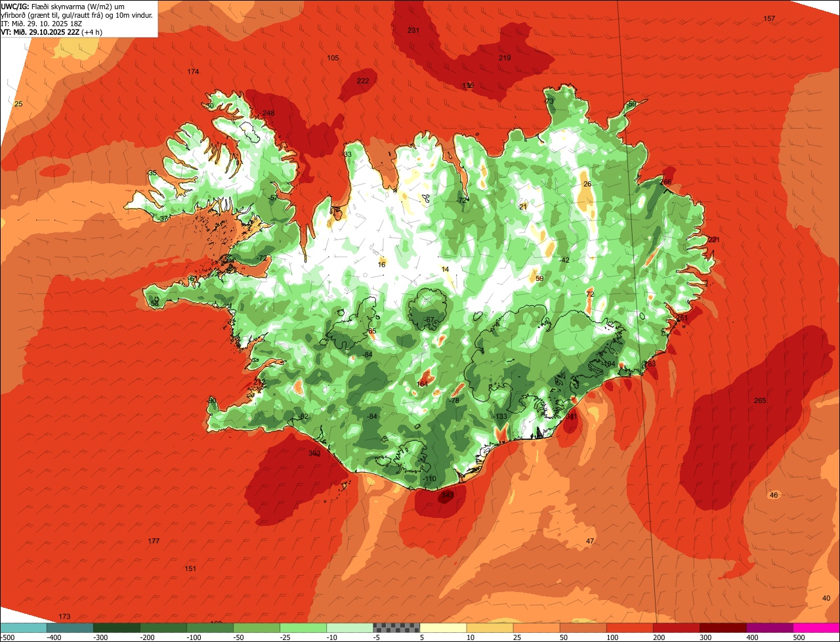The width and height of the screenshot is (840, 642).
Task: Click the flux value 105 on the map
Action: [333, 58]
